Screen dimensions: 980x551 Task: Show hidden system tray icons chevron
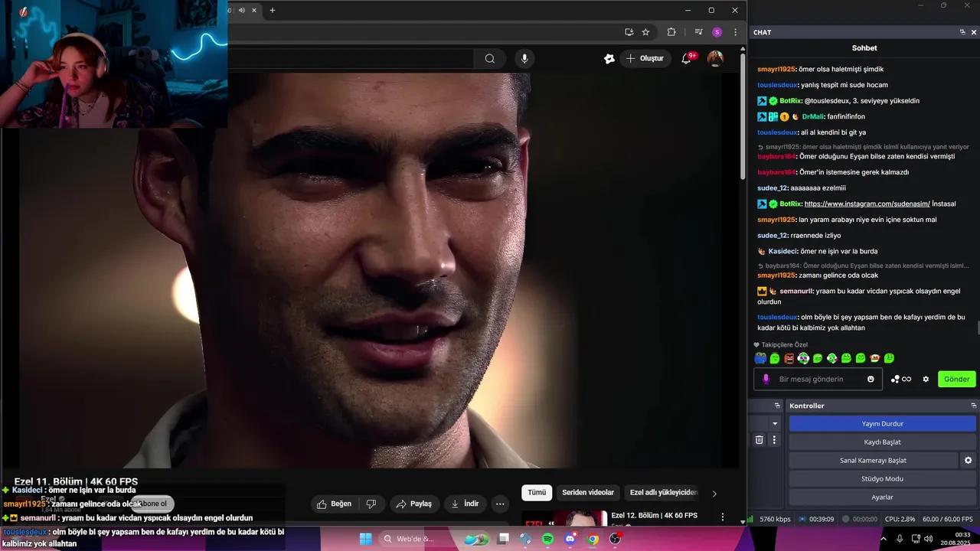pyautogui.click(x=883, y=539)
